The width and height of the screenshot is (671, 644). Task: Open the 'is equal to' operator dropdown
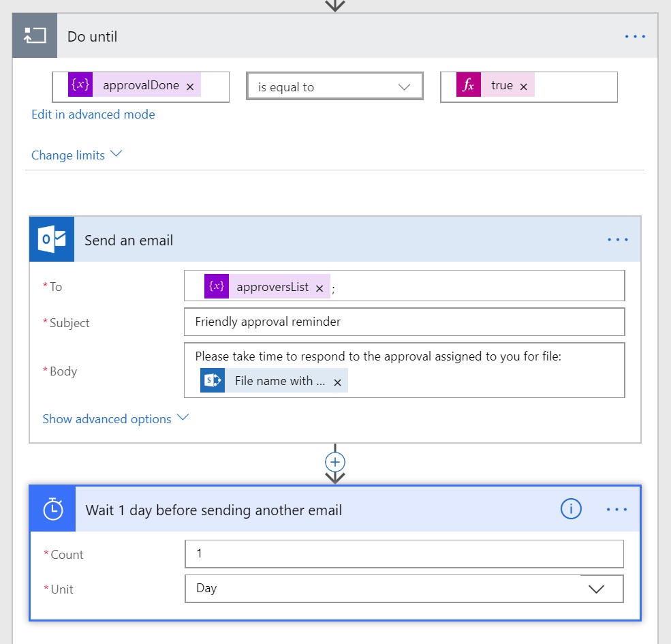point(334,87)
